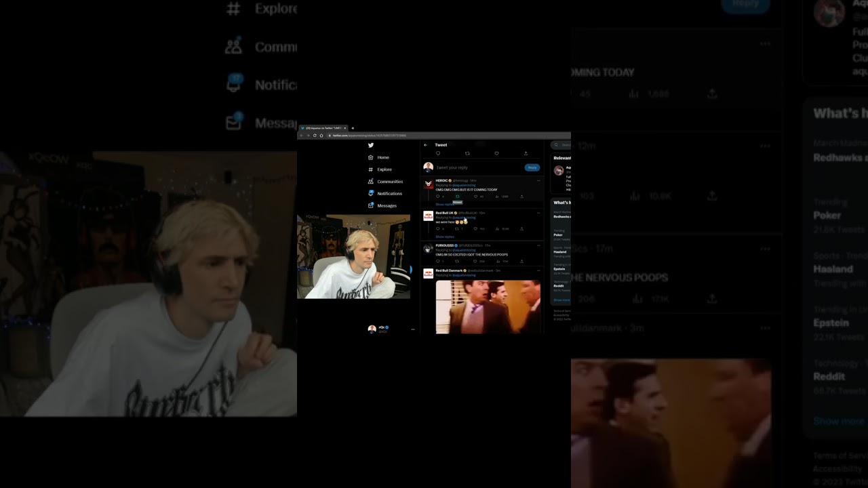Image resolution: width=868 pixels, height=488 pixels.
Task: Click the browser forward button
Action: 308,136
